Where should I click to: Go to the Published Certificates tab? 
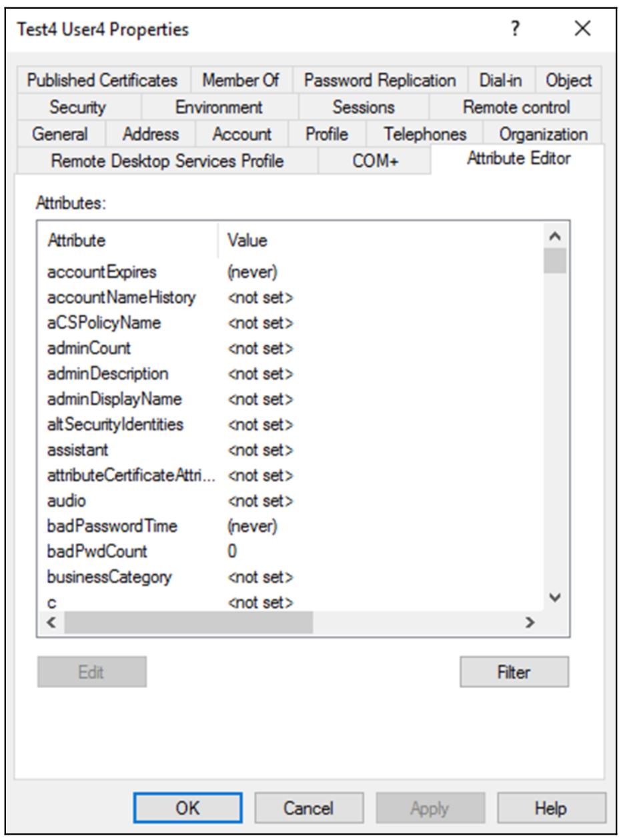[103, 80]
